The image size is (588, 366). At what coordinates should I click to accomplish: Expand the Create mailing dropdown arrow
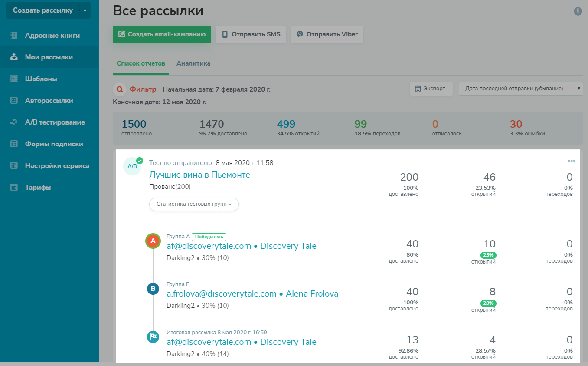pos(85,10)
